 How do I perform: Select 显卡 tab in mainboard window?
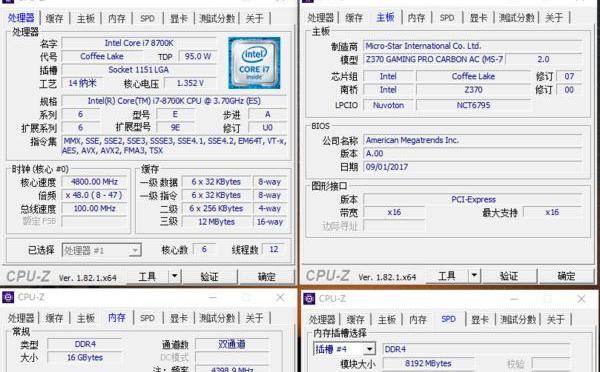coord(478,17)
